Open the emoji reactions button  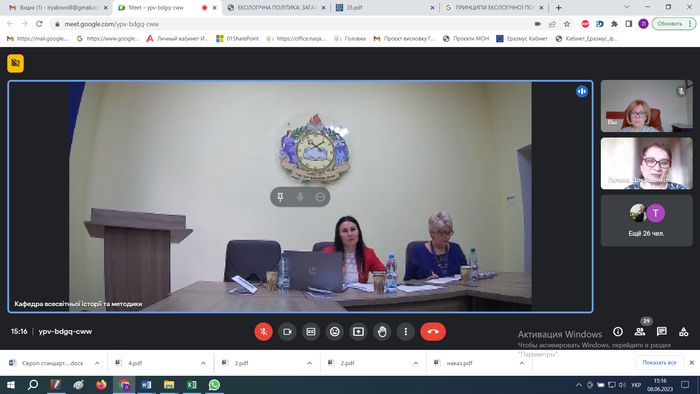pyautogui.click(x=334, y=332)
